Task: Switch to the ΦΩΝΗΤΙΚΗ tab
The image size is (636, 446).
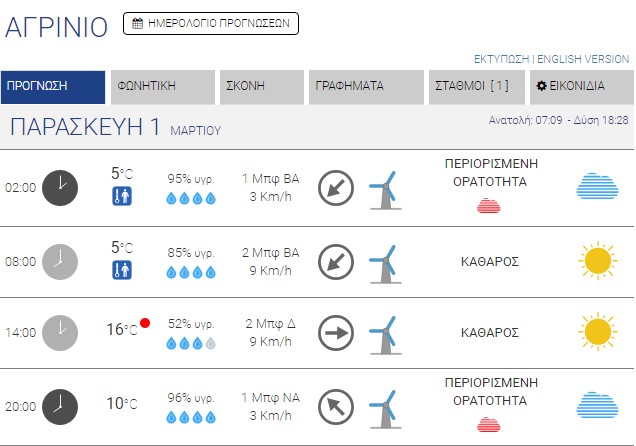Action: pyautogui.click(x=163, y=86)
